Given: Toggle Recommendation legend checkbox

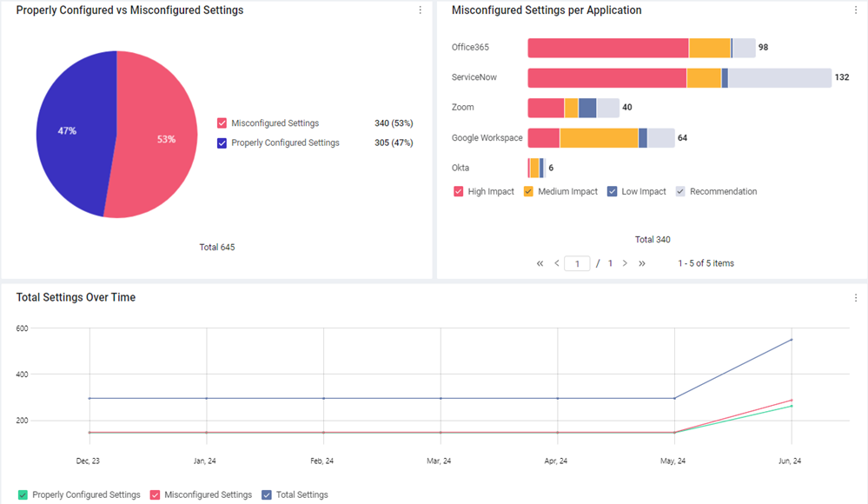Looking at the screenshot, I should tap(680, 192).
